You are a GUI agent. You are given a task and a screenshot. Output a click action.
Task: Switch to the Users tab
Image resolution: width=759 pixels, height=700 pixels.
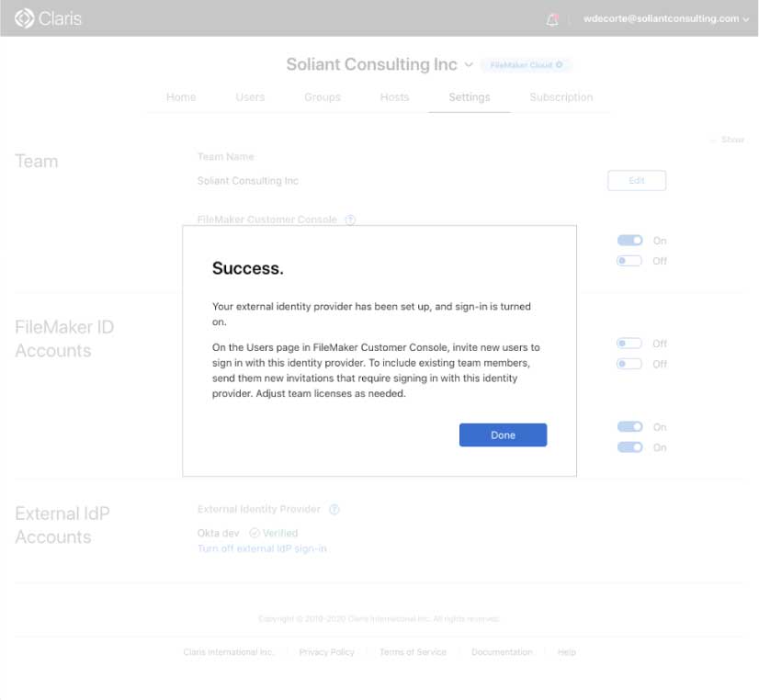click(x=250, y=97)
